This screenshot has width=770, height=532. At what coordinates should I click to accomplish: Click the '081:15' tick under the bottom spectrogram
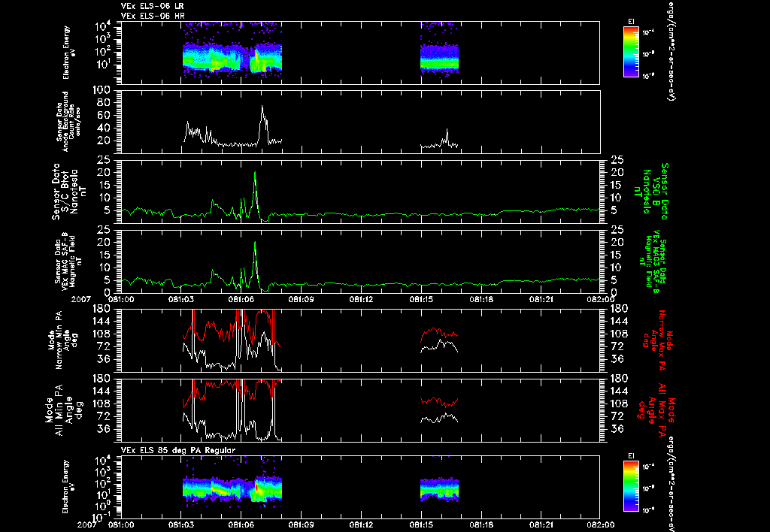pyautogui.click(x=421, y=525)
